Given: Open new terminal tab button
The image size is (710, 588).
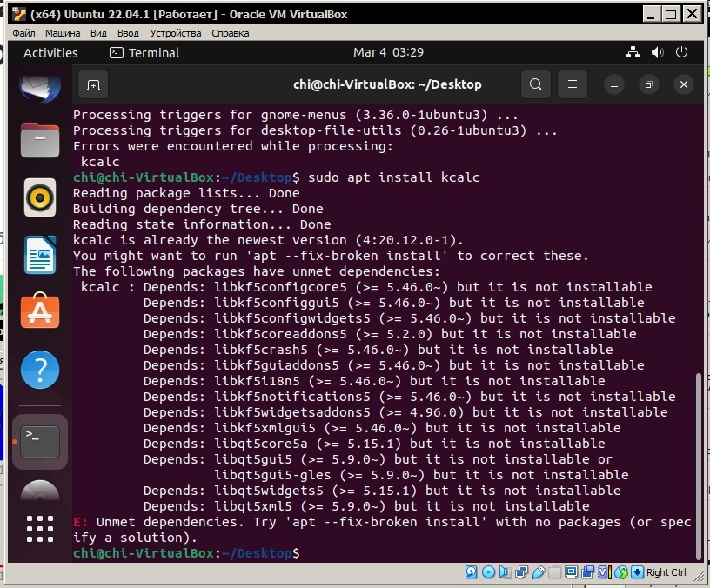Looking at the screenshot, I should (x=93, y=84).
